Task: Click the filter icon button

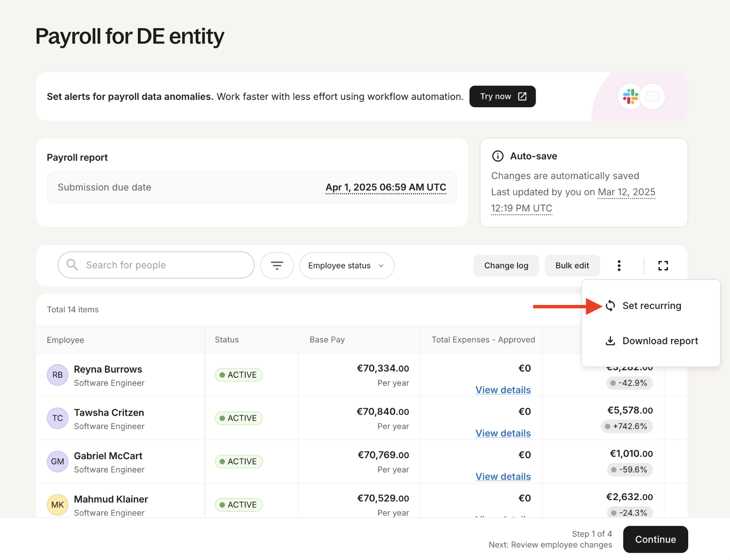Action: [277, 265]
